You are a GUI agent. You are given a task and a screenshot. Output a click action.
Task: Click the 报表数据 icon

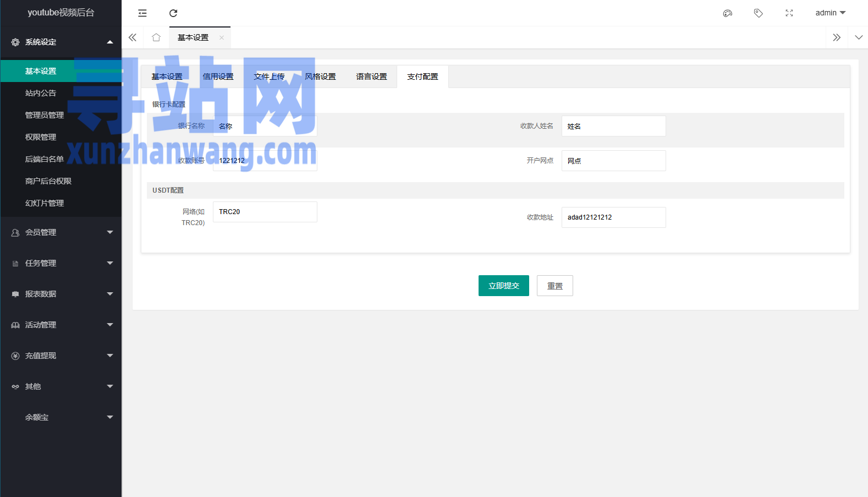click(x=15, y=294)
